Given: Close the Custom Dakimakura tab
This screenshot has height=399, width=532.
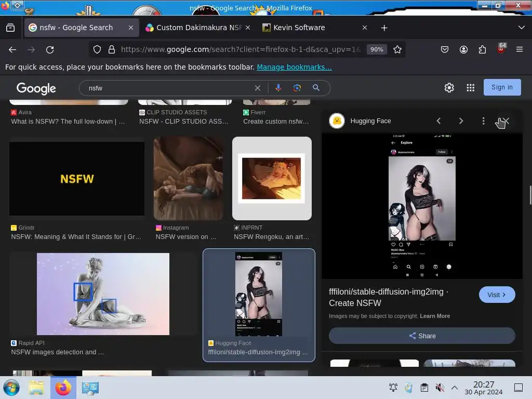Looking at the screenshot, I should [248, 28].
